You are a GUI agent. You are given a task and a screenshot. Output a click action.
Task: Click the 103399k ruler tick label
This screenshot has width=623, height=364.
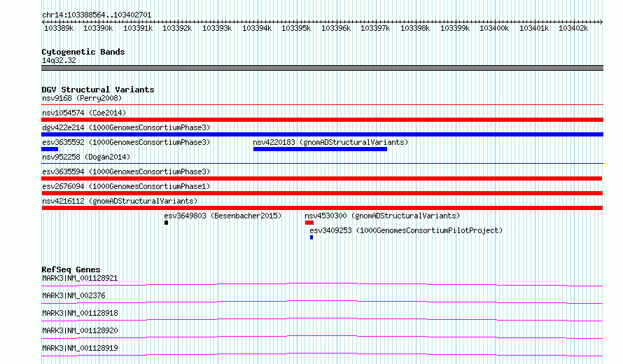point(455,28)
